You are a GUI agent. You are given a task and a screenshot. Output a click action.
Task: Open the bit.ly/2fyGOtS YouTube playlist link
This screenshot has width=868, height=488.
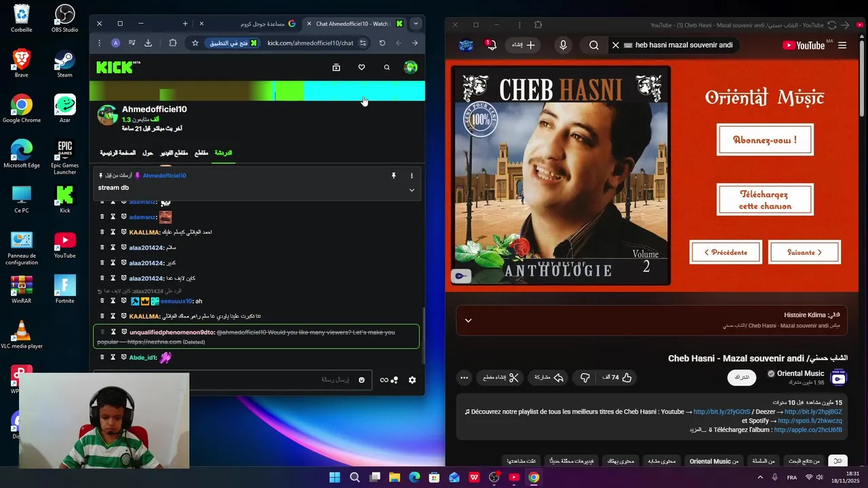[722, 411]
